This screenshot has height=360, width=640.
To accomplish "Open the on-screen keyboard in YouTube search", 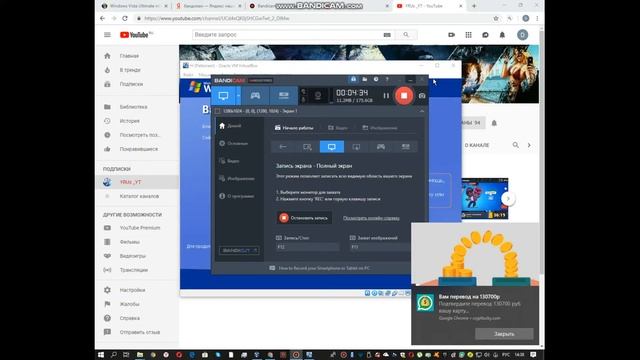I will (x=387, y=35).
